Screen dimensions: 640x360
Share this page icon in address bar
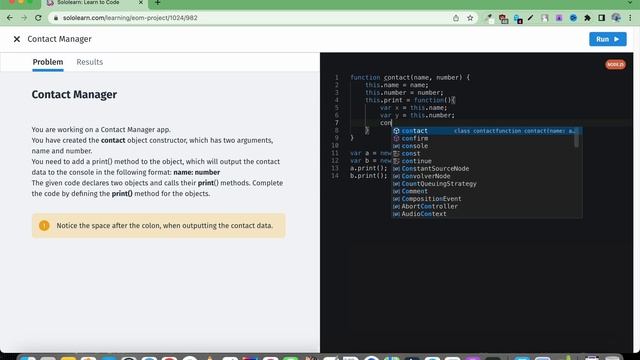456,18
